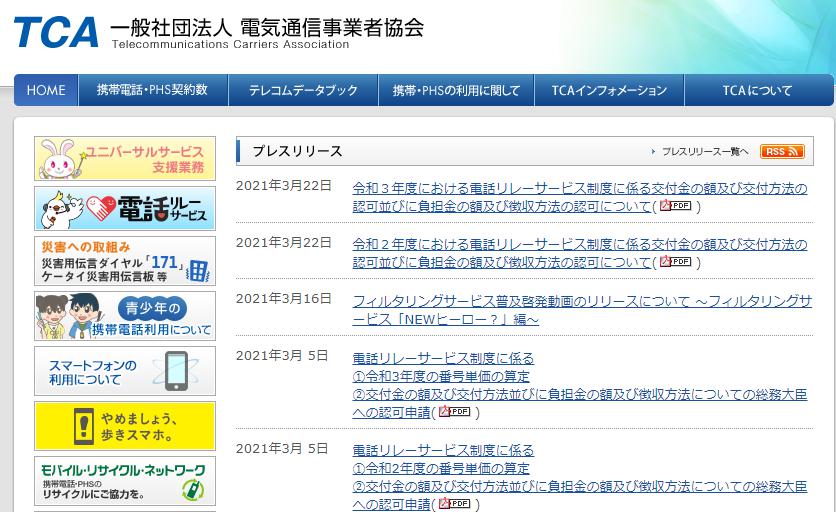Image resolution: width=836 pixels, height=512 pixels.
Task: Click PDF icon of 令和3年度の番号単価 release
Action: [x=454, y=411]
